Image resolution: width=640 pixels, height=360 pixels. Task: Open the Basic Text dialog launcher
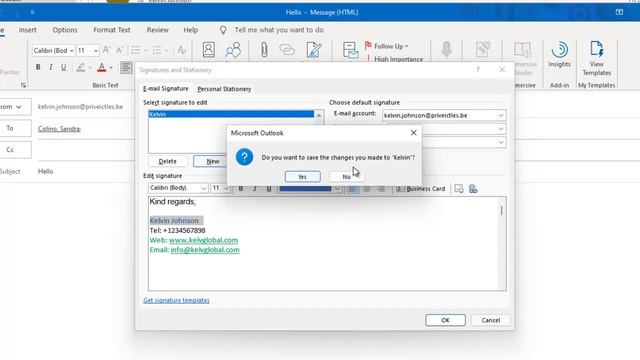click(23, 85)
